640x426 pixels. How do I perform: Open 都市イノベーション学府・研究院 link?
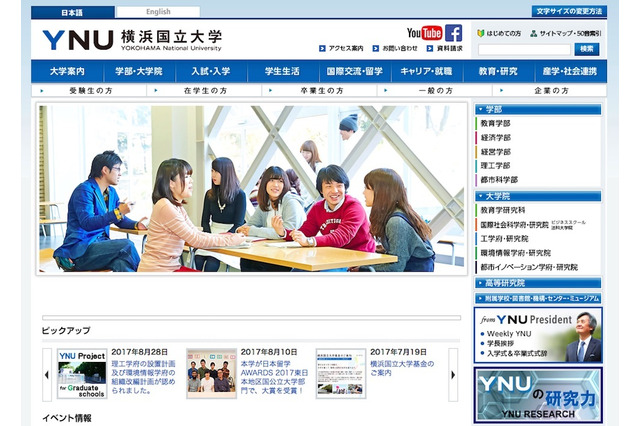point(529,267)
